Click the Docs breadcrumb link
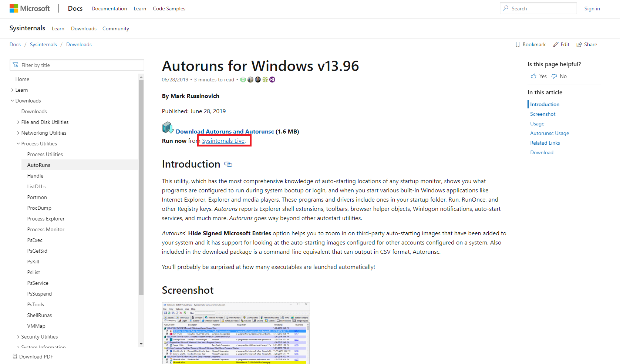This screenshot has width=620, height=364. [x=15, y=44]
